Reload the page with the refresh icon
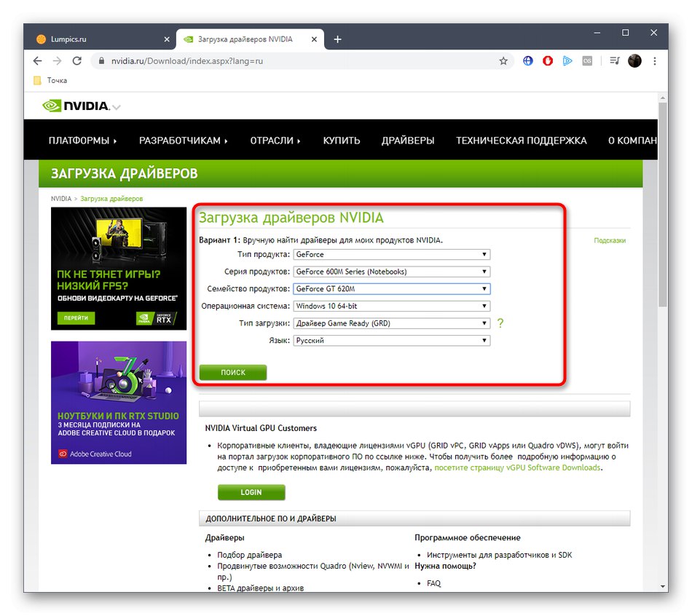 77,61
